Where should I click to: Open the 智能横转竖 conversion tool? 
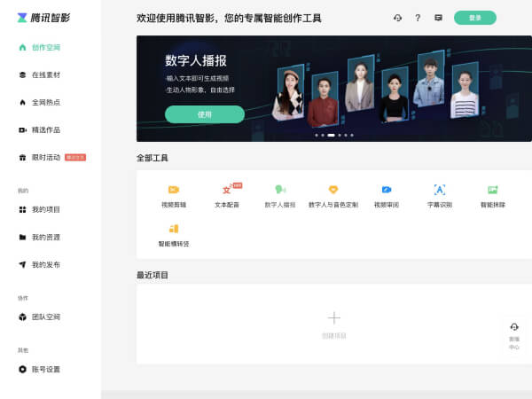[x=174, y=234]
